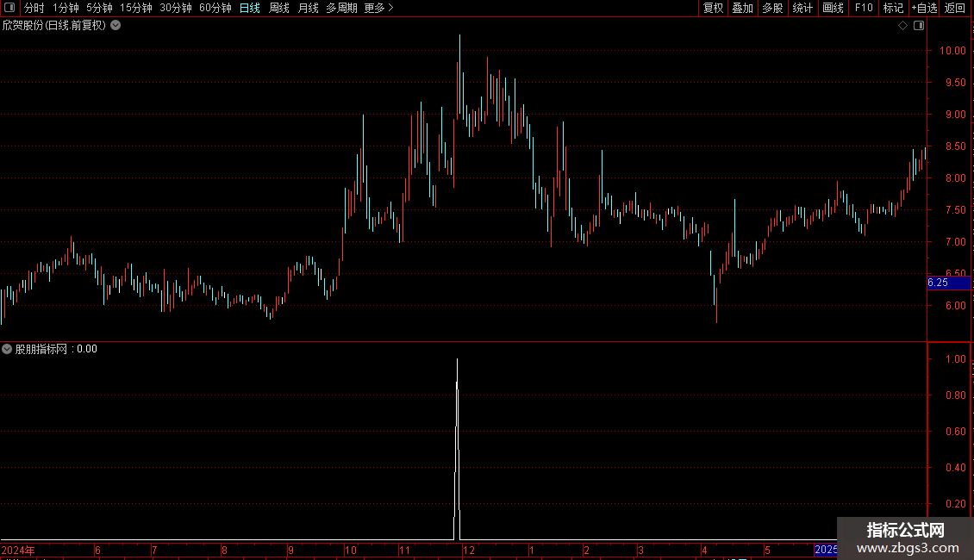Viewport: 974px width, 560px height.
Task: Click the month 9 marker on time axis
Action: tap(290, 550)
